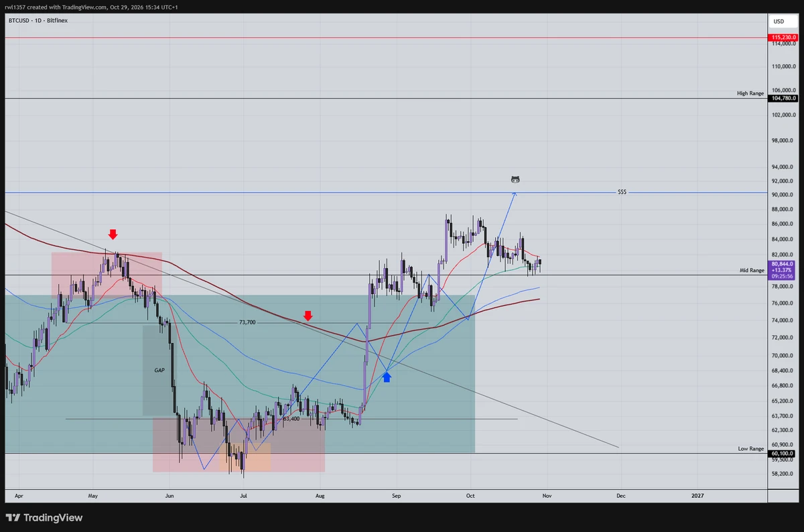Click the red 115,230.0 price tag
This screenshot has width=804, height=532.
tap(783, 38)
